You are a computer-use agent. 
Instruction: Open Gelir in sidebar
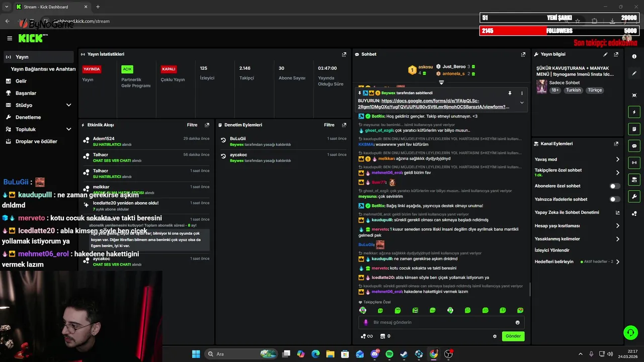(39, 81)
